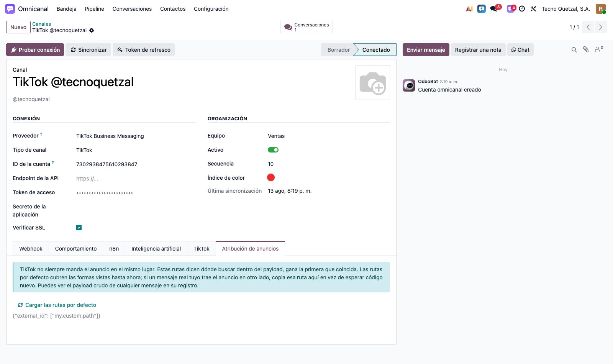The width and height of the screenshot is (613, 364).
Task: Open the Conversaciones menu
Action: (132, 9)
